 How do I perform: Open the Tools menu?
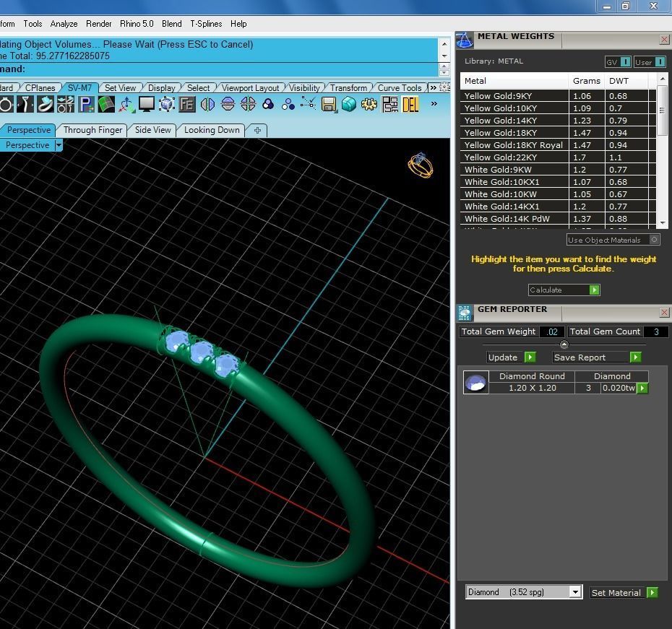33,24
